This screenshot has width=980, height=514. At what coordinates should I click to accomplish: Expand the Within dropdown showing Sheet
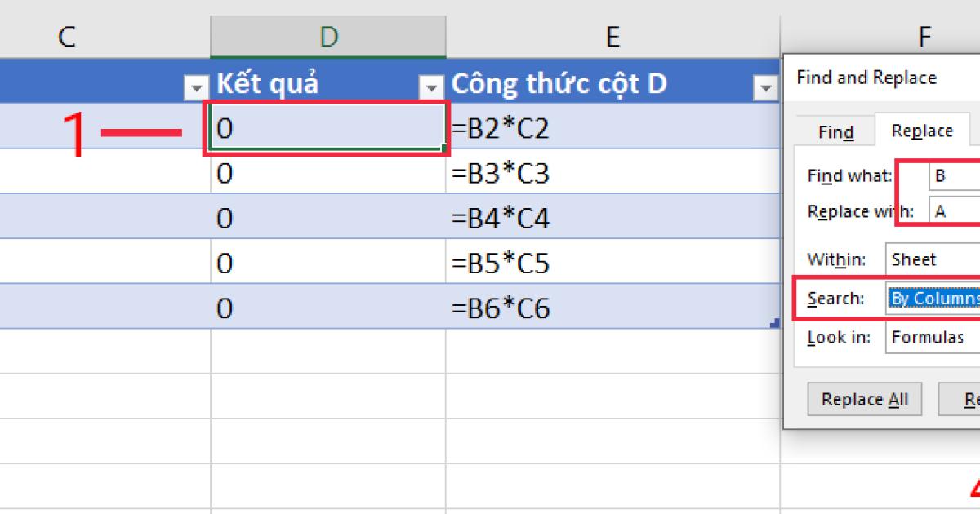(933, 259)
